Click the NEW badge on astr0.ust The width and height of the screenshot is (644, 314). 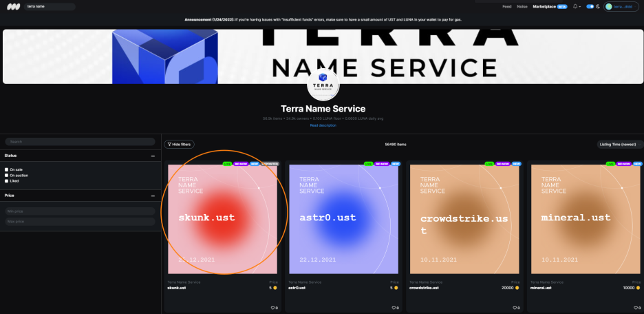(396, 164)
